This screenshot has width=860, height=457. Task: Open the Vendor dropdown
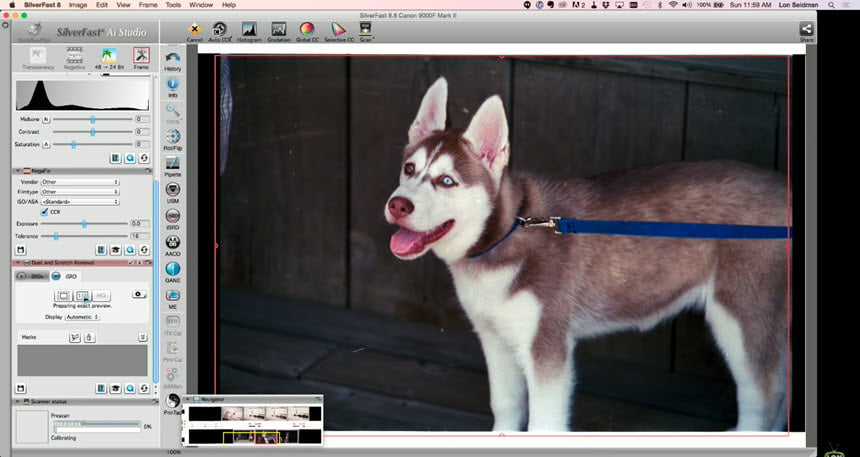coord(80,182)
